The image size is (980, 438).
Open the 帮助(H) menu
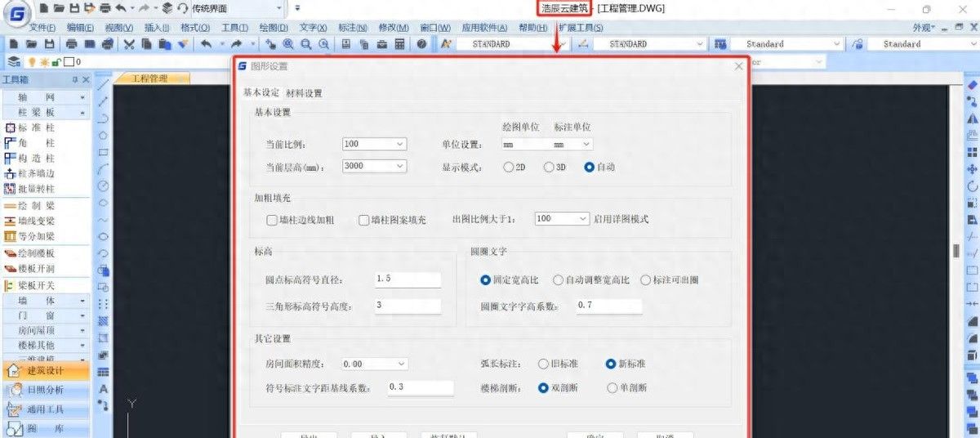[533, 27]
